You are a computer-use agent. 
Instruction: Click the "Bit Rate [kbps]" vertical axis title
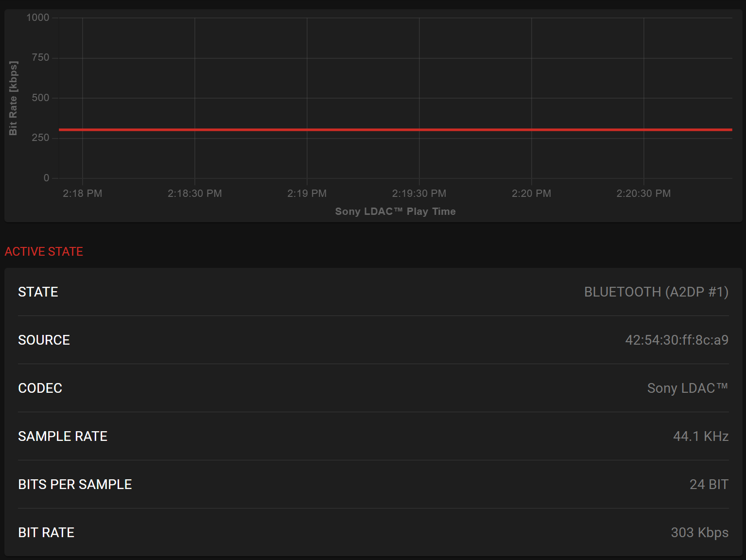[13, 98]
